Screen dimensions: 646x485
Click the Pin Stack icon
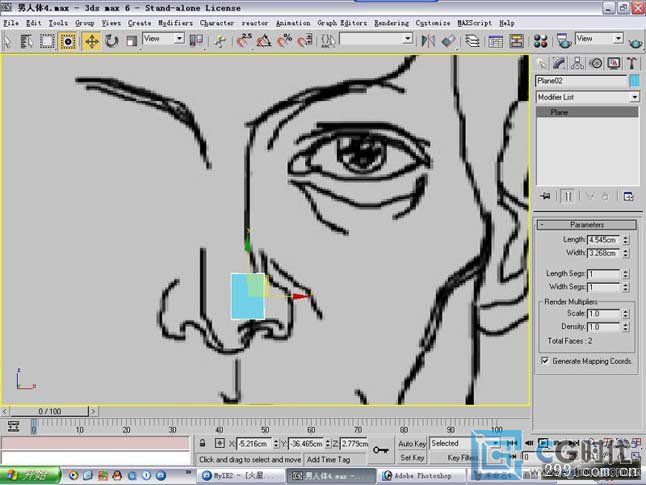(545, 196)
